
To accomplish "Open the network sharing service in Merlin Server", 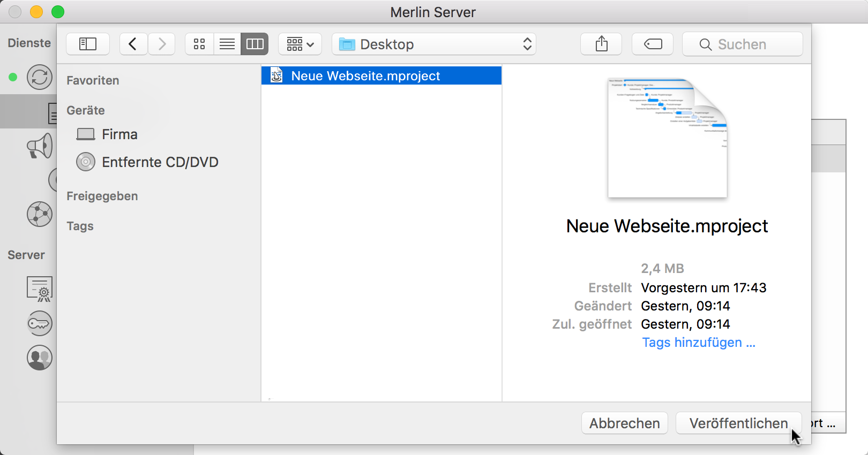I will coord(40,214).
